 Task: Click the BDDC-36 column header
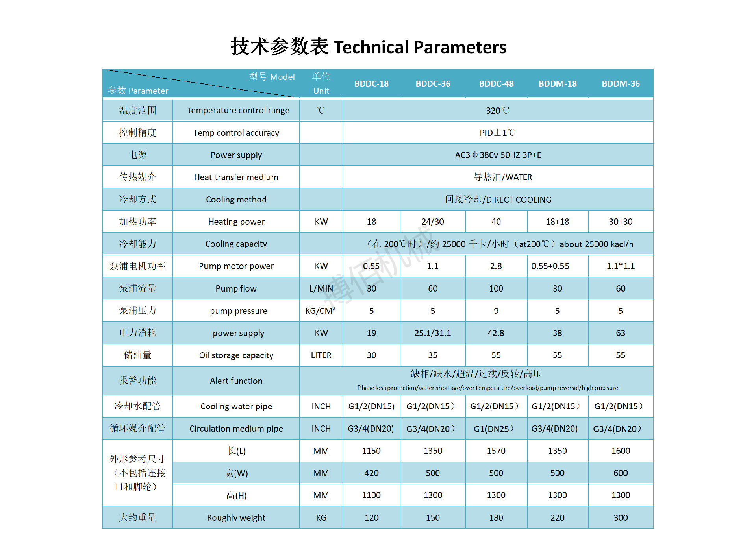coord(433,84)
